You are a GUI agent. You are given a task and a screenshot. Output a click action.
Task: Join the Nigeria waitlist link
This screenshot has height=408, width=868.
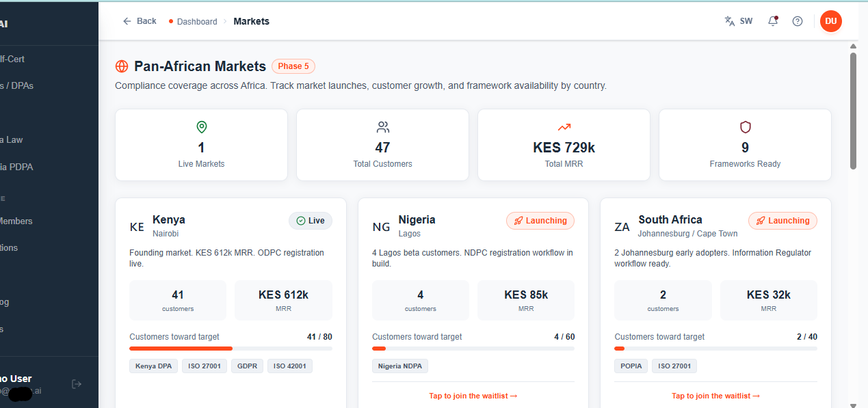[x=473, y=396]
